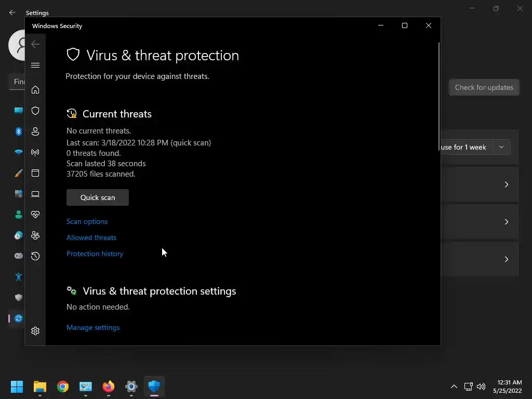532x399 pixels.
Task: Open Gaming controller icon in Settings sidebar
Action: [x=18, y=256]
